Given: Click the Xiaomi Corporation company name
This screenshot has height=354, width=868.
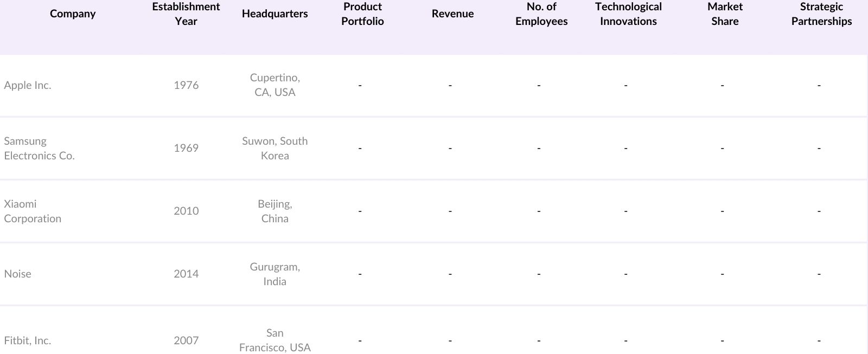Looking at the screenshot, I should 33,211.
